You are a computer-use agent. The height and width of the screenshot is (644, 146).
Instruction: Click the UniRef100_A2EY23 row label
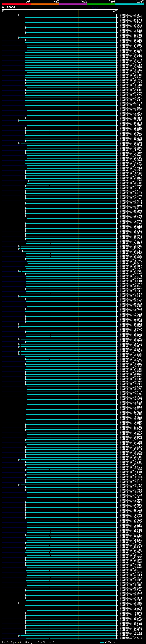131,583
